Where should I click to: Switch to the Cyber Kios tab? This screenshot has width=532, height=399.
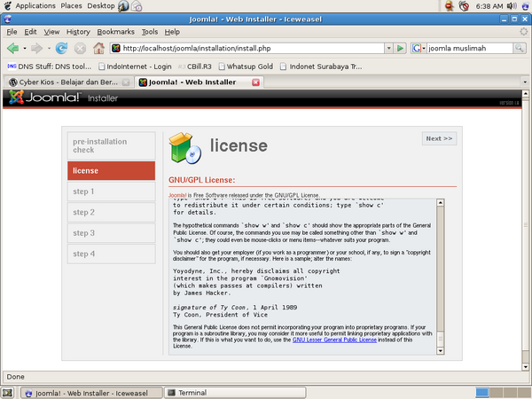coord(68,82)
